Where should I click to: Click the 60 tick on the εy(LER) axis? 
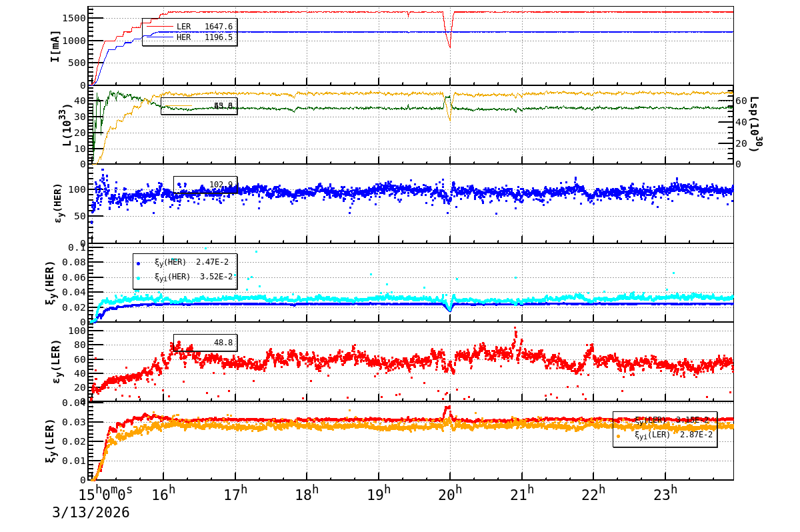click(x=81, y=359)
